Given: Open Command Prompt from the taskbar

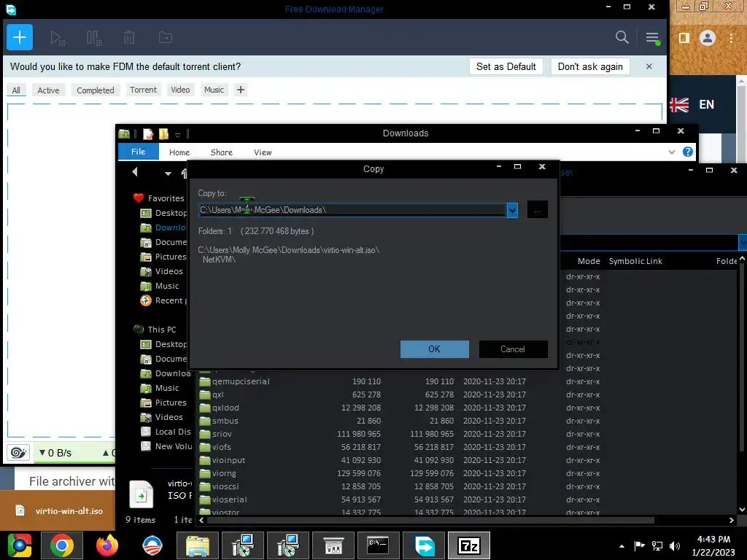Looking at the screenshot, I should pos(379,545).
